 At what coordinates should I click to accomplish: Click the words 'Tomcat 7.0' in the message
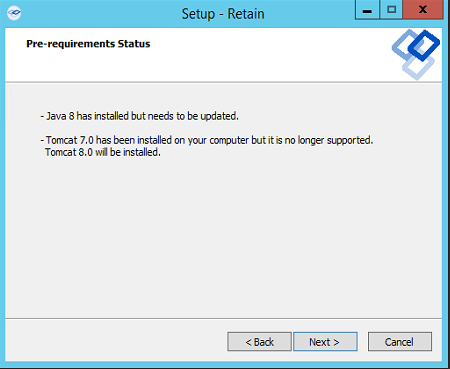coord(69,140)
